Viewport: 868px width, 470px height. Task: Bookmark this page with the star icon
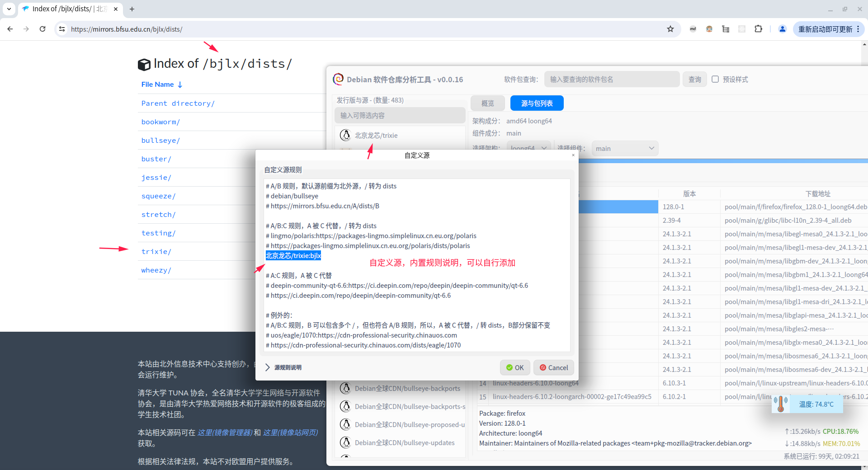pos(670,29)
